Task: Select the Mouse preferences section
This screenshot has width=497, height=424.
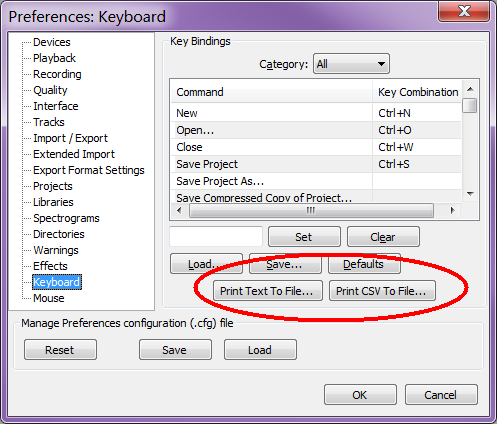Action: (x=49, y=298)
